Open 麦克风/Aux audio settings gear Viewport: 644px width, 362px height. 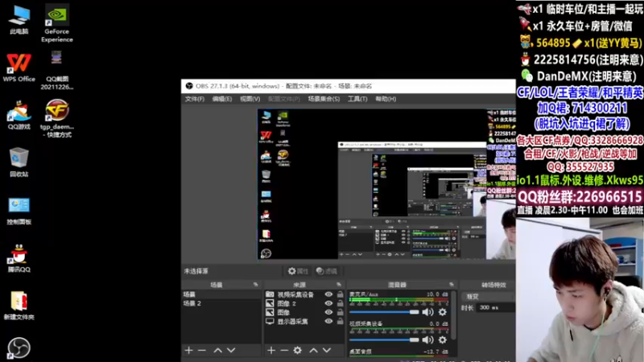tap(442, 312)
